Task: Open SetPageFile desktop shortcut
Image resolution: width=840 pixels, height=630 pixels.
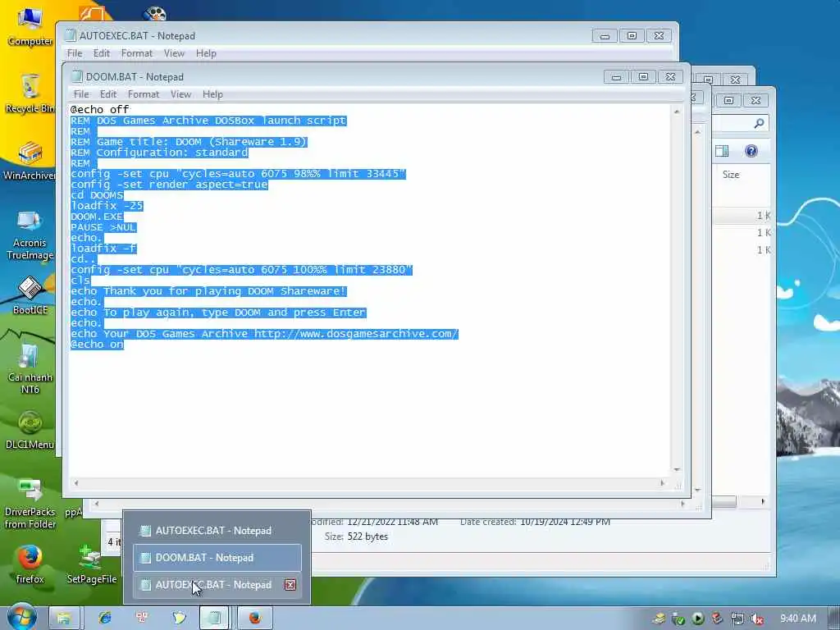Action: click(92, 564)
